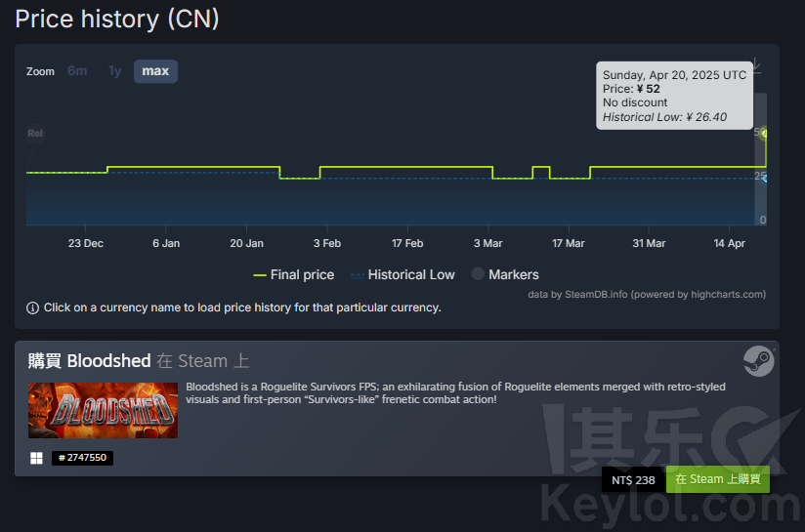Select the max zoom range
805x532 pixels.
155,71
